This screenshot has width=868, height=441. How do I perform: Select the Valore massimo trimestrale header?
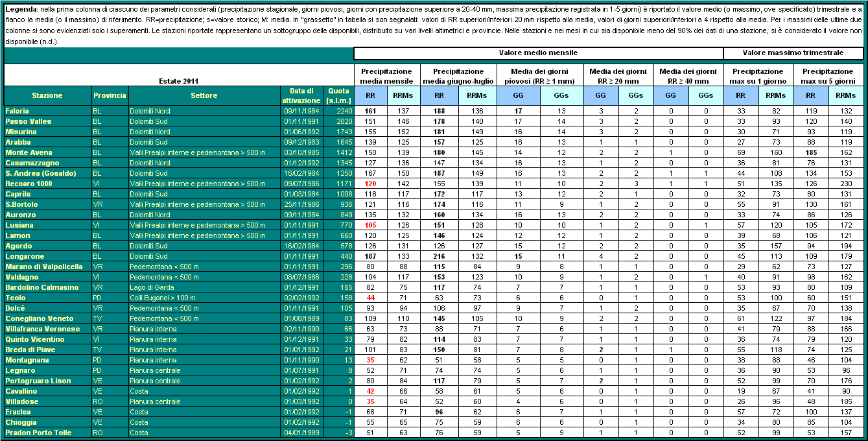coord(793,53)
